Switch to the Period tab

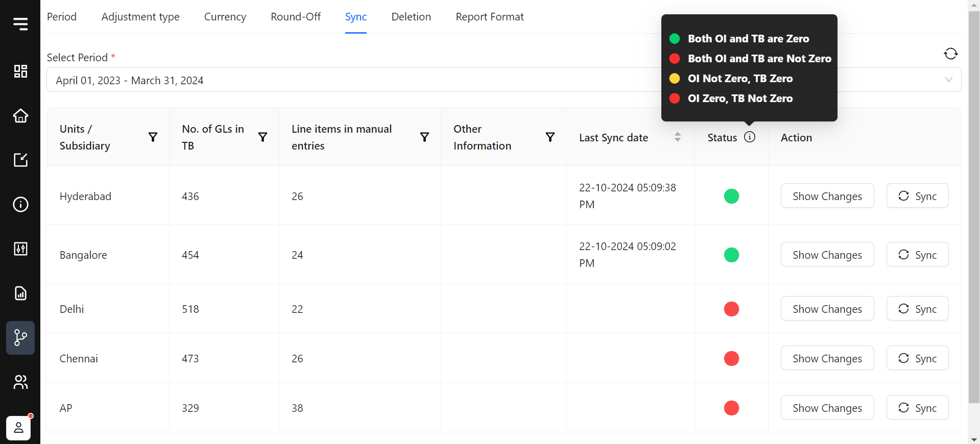pos(62,17)
